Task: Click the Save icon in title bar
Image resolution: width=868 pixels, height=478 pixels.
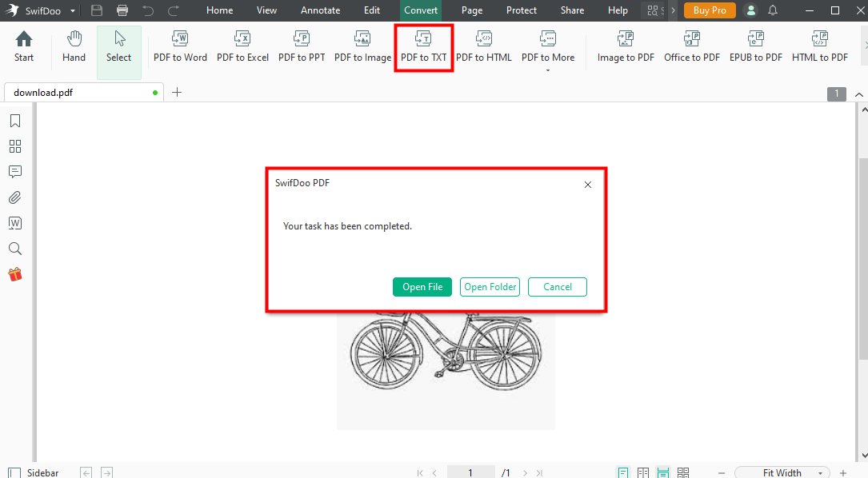Action: (97, 10)
